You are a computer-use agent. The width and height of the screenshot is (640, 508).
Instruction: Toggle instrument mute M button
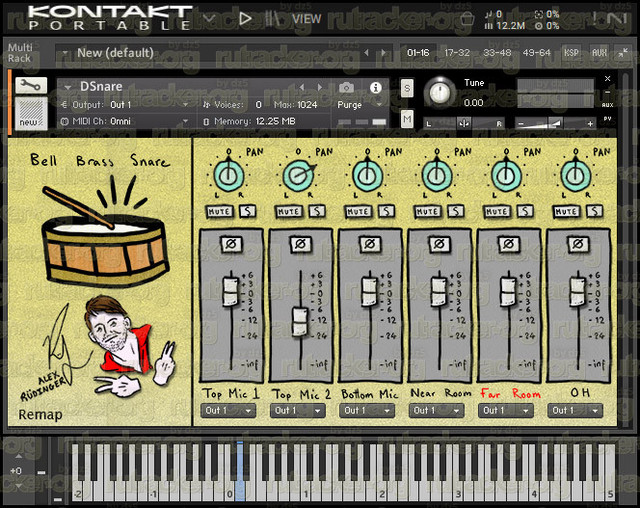tap(407, 119)
